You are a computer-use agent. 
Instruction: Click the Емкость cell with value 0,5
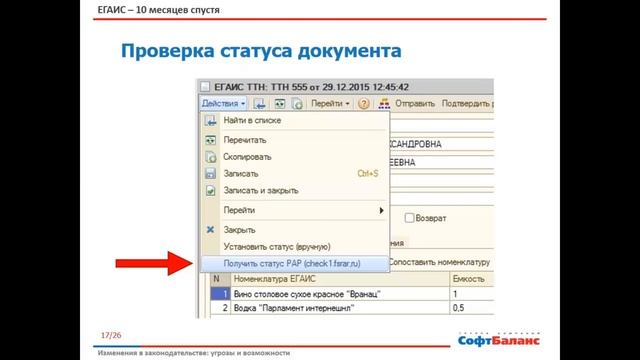click(x=471, y=308)
